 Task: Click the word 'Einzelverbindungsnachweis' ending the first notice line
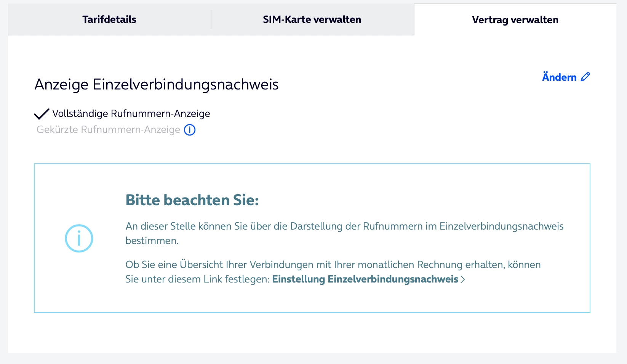[x=501, y=227]
